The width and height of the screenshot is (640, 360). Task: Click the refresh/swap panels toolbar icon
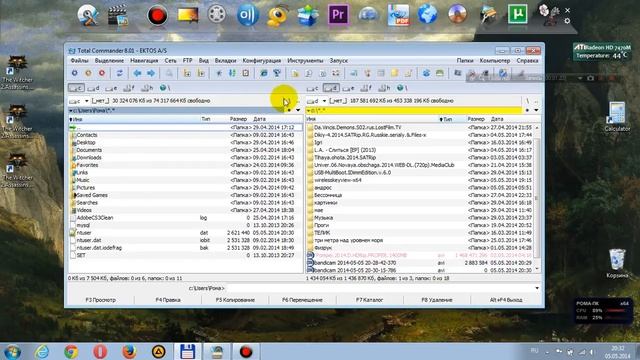(119, 73)
